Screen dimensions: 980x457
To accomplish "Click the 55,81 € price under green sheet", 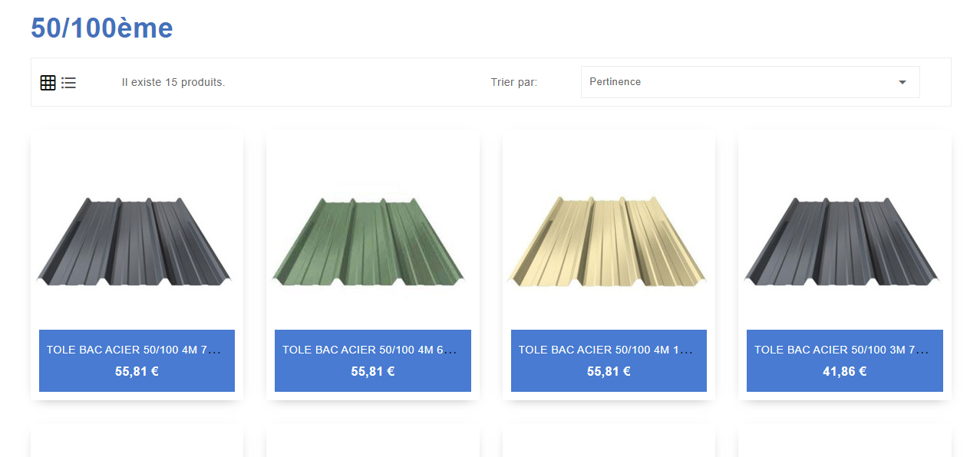I will click(373, 371).
